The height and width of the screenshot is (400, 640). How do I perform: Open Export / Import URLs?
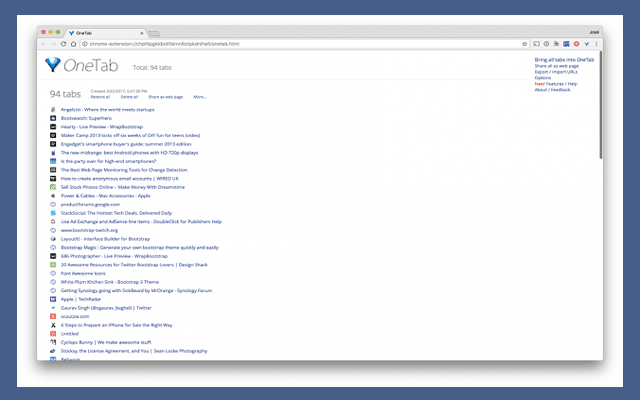556,72
